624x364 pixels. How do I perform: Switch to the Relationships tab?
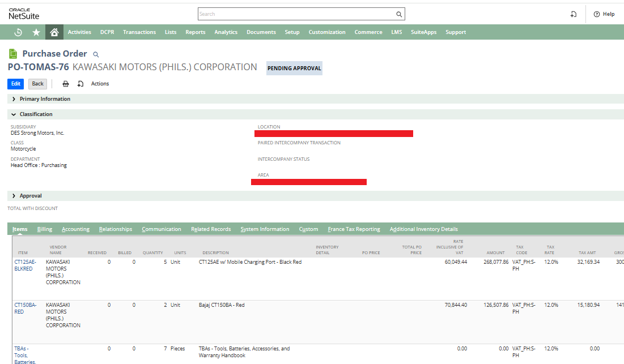click(116, 229)
